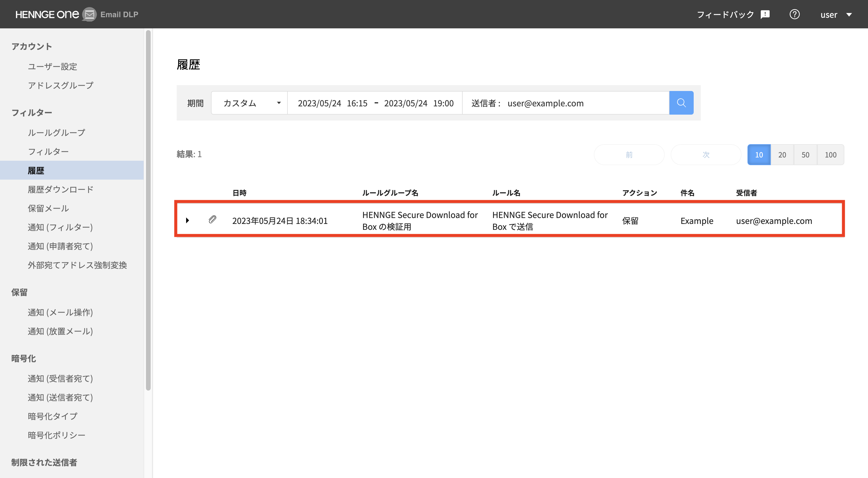The width and height of the screenshot is (868, 478).
Task: Set page size to 100 results
Action: tap(830, 155)
